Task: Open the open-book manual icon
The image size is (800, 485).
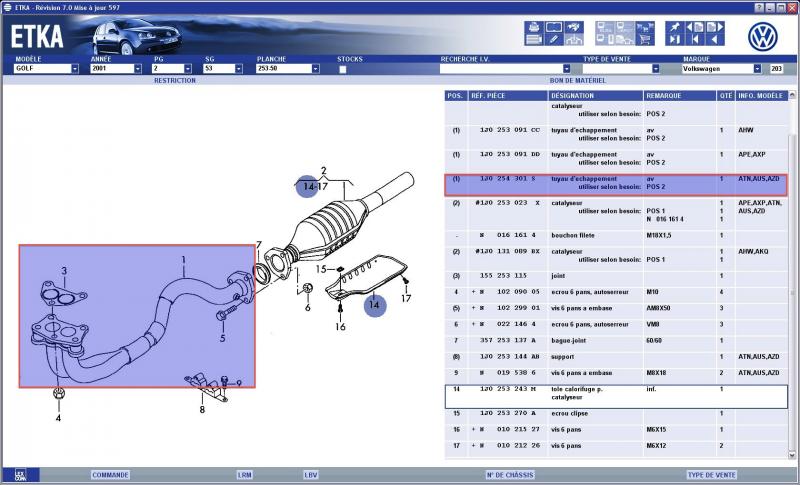Action: click(x=554, y=27)
